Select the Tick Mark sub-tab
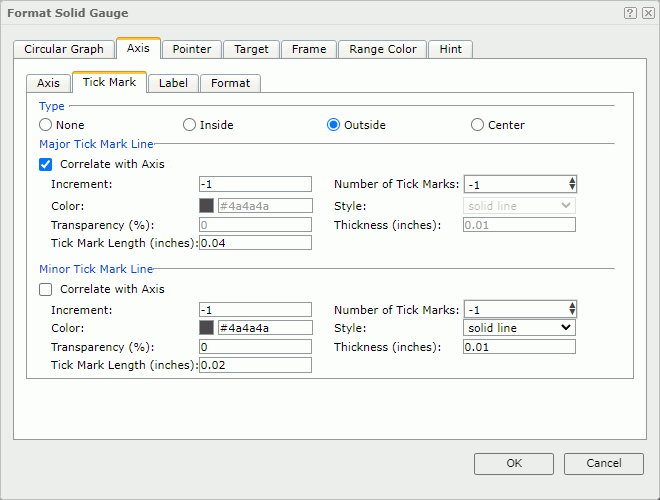The image size is (660, 500). pyautogui.click(x=109, y=82)
